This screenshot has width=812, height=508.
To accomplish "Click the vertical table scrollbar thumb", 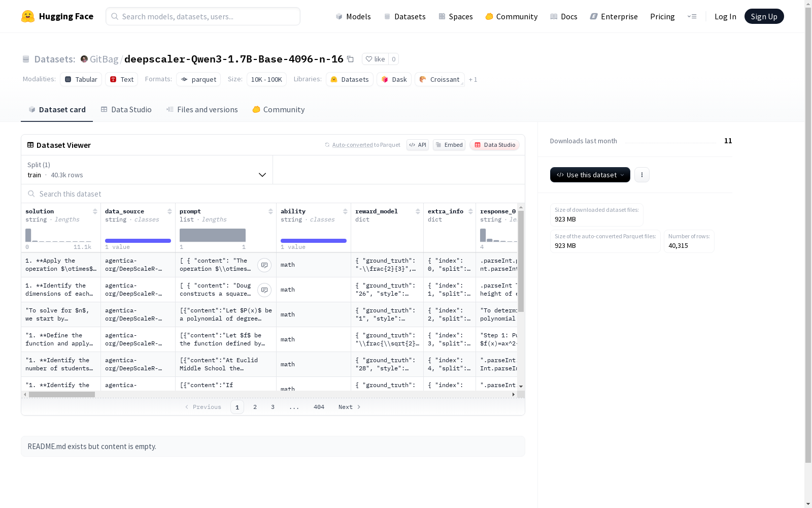I will tap(521, 261).
